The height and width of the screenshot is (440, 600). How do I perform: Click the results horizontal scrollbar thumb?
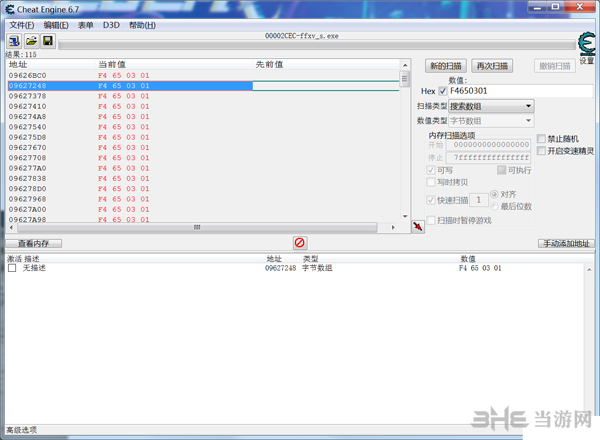click(x=197, y=227)
